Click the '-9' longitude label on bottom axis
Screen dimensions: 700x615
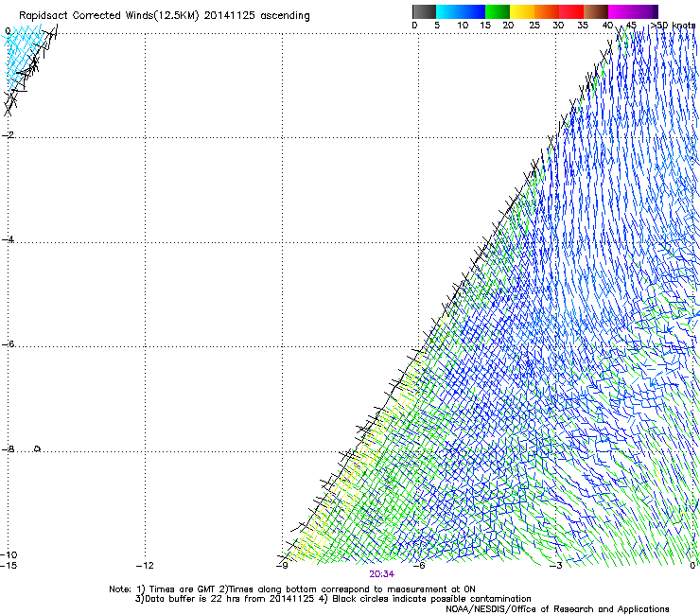coord(282,566)
